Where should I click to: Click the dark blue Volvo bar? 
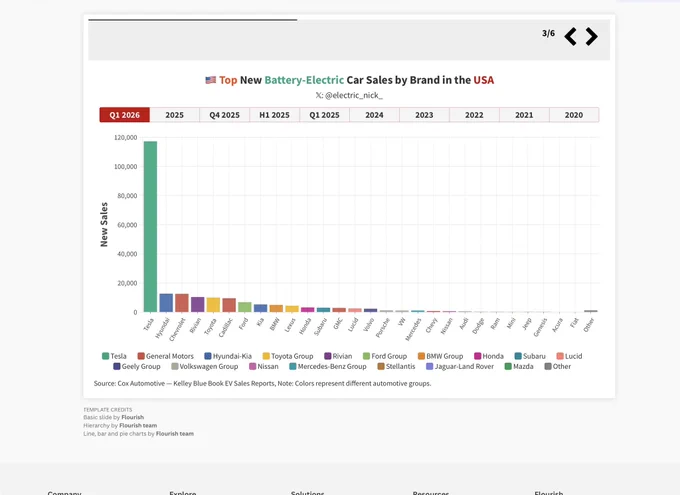point(370,311)
